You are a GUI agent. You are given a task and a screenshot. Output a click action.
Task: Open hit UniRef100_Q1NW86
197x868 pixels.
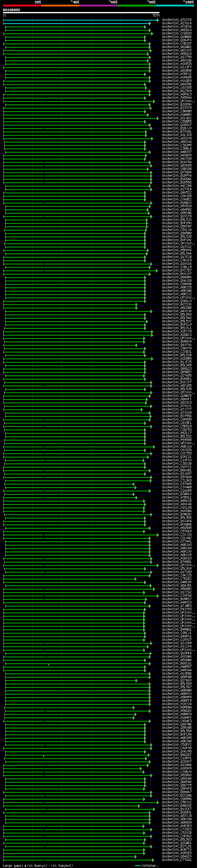pyautogui.click(x=177, y=37)
